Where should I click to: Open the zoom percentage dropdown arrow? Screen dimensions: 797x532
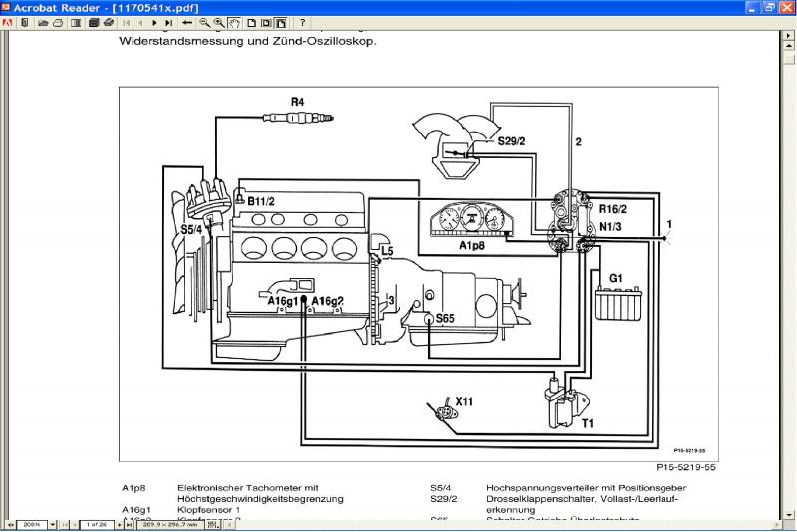[x=53, y=524]
